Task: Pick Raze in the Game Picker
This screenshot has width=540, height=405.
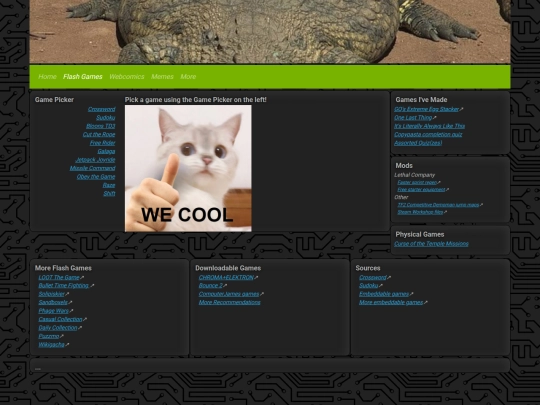Action: coord(109,185)
